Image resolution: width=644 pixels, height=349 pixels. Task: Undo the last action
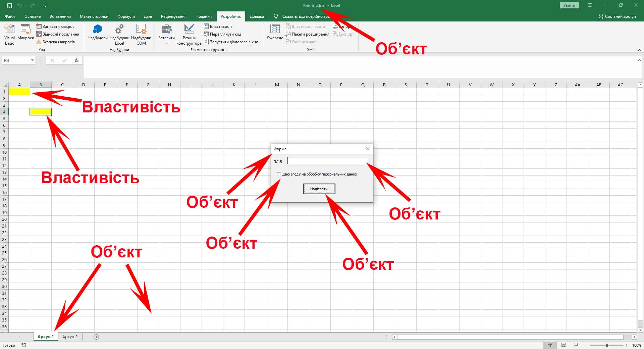(19, 5)
